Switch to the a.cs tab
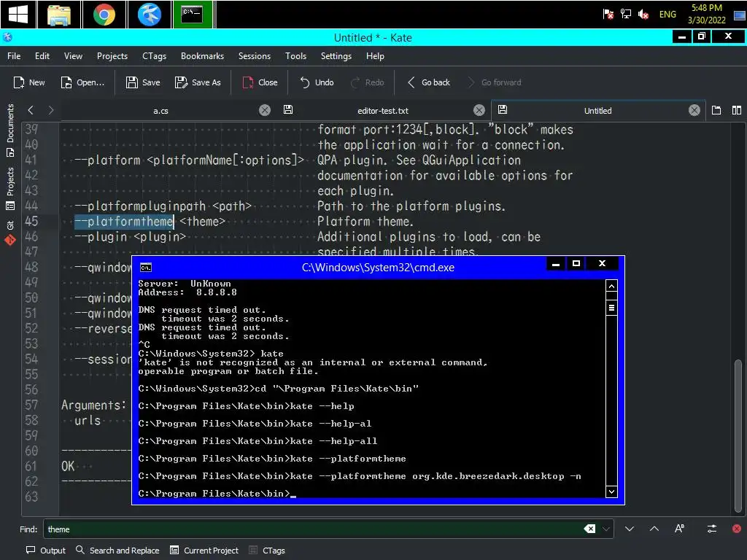Image resolution: width=747 pixels, height=560 pixels. [160, 111]
